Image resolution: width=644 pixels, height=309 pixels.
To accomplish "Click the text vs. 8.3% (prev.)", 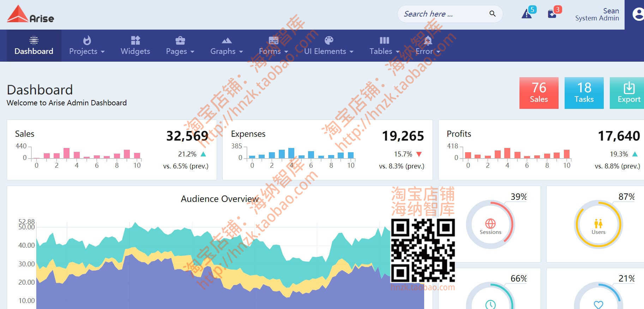I will [x=402, y=166].
